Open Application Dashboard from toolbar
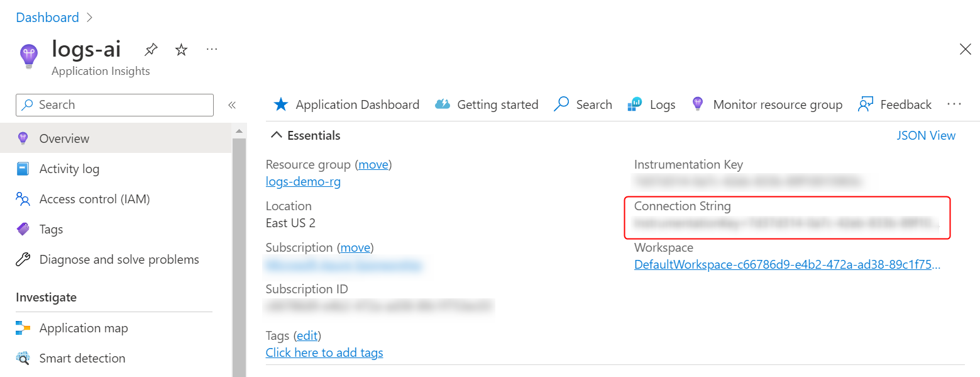 (346, 104)
